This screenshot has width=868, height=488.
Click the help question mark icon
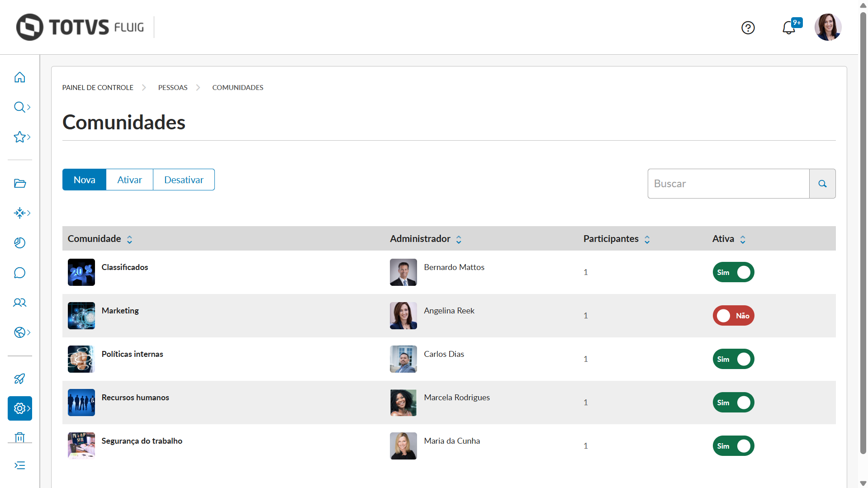[x=748, y=28]
